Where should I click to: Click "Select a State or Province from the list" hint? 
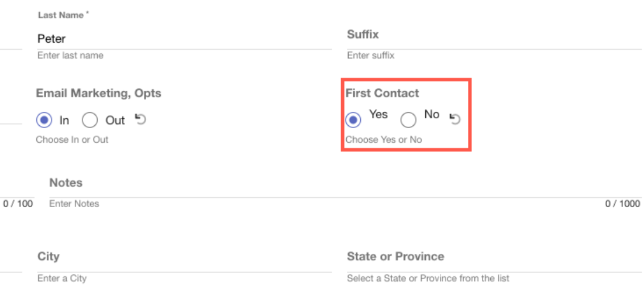pos(428,279)
